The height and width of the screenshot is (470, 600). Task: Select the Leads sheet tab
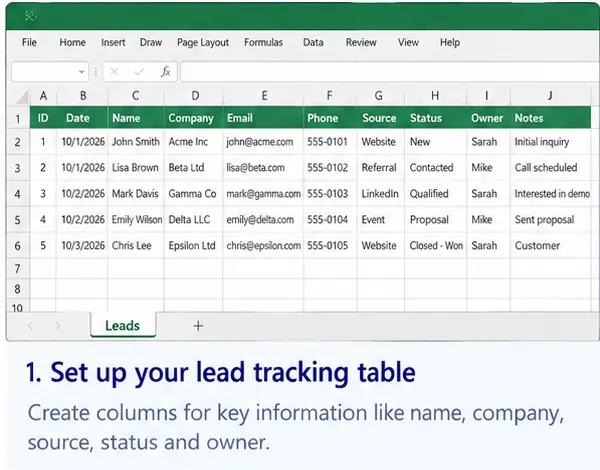click(x=122, y=325)
